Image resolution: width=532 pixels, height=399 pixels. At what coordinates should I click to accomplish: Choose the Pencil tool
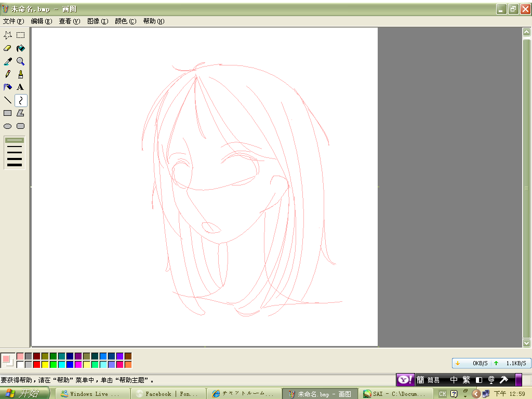point(7,74)
